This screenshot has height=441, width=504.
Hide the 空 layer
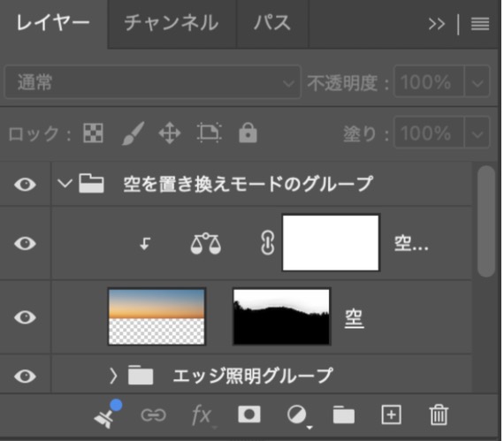click(25, 317)
